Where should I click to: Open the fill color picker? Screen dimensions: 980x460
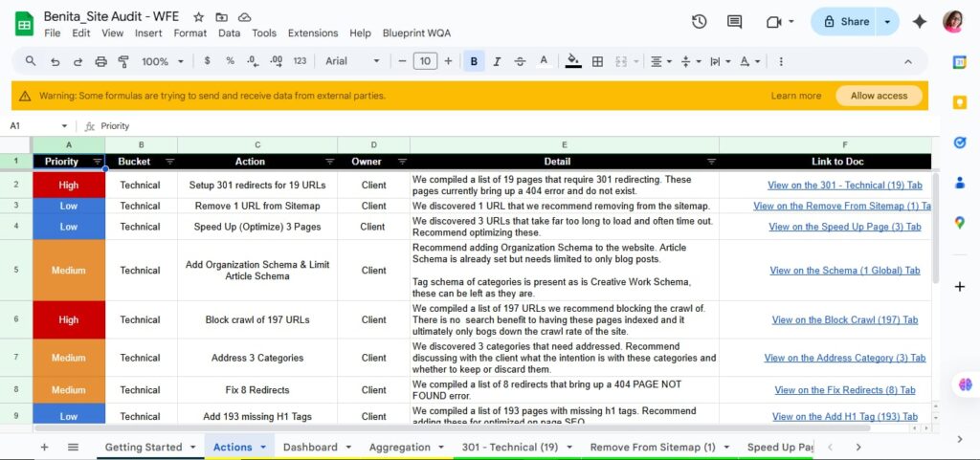tap(573, 61)
